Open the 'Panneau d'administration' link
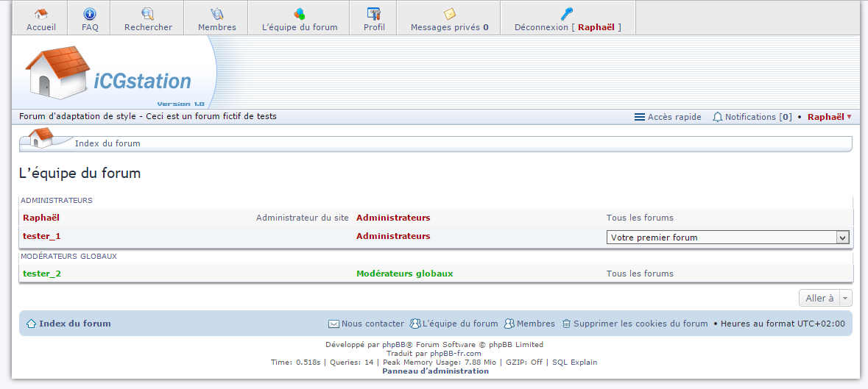The width and height of the screenshot is (868, 389). 435,371
